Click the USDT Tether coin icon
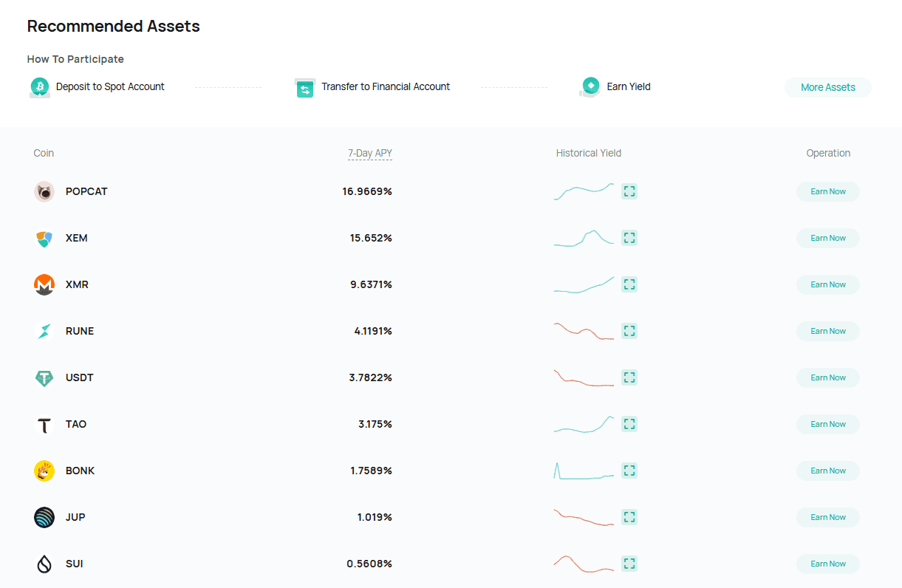 (44, 377)
